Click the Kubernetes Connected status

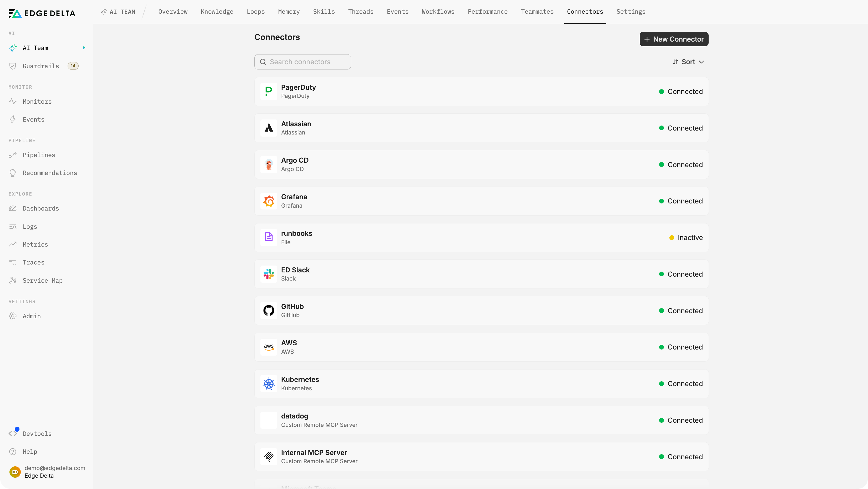pyautogui.click(x=681, y=384)
